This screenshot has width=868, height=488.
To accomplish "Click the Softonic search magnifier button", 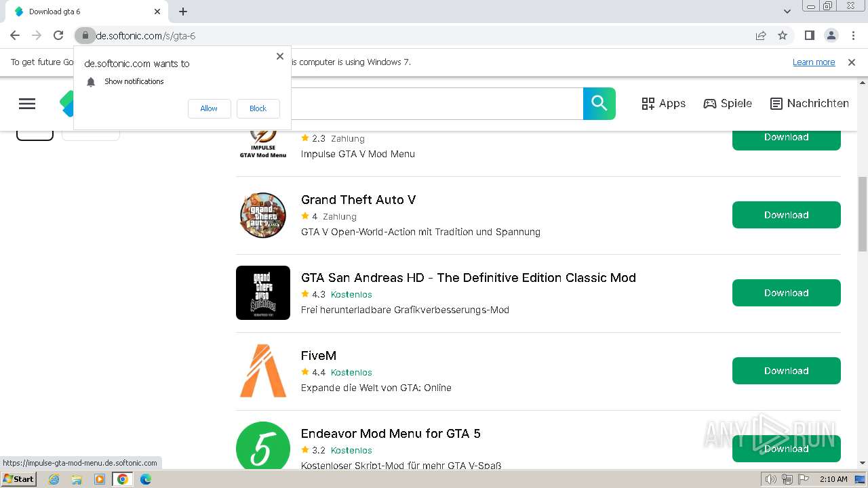I will (599, 104).
